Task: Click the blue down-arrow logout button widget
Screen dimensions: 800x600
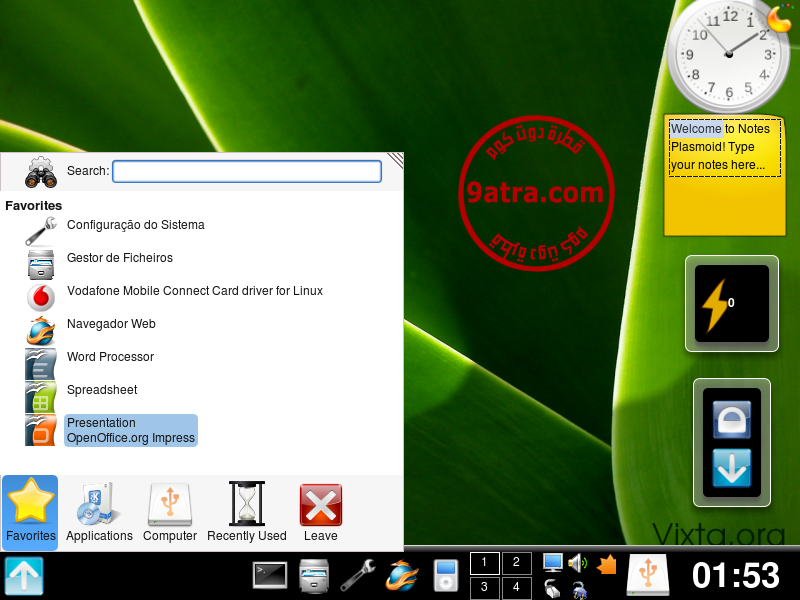Action: (x=732, y=468)
